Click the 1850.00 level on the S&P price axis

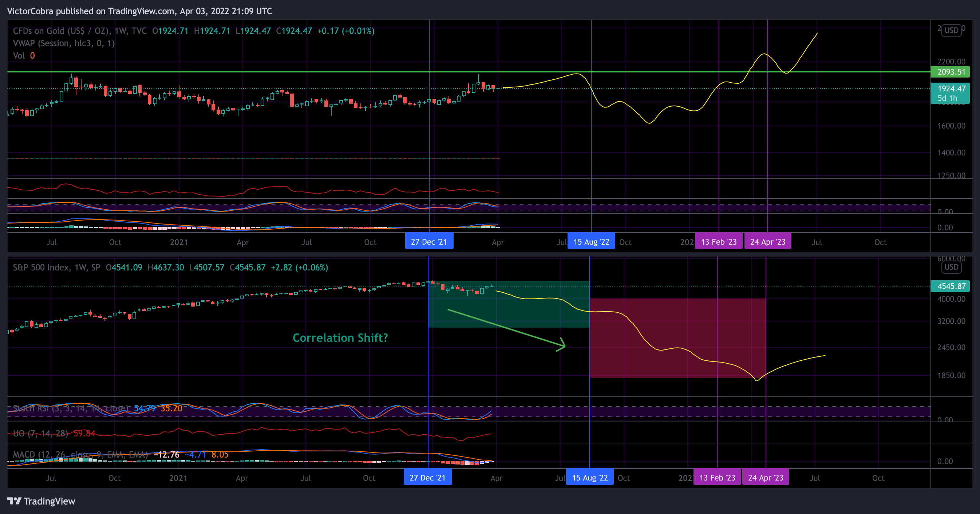(x=951, y=376)
